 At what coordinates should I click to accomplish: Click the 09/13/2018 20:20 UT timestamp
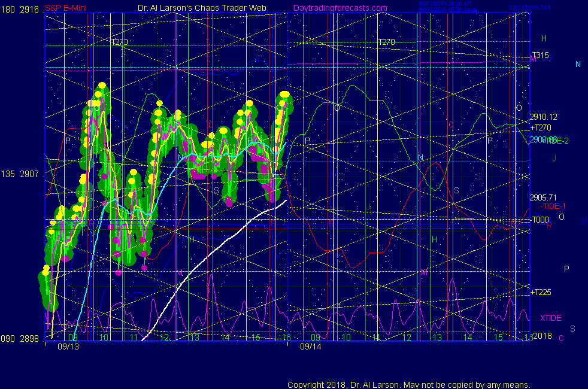pyautogui.click(x=445, y=4)
